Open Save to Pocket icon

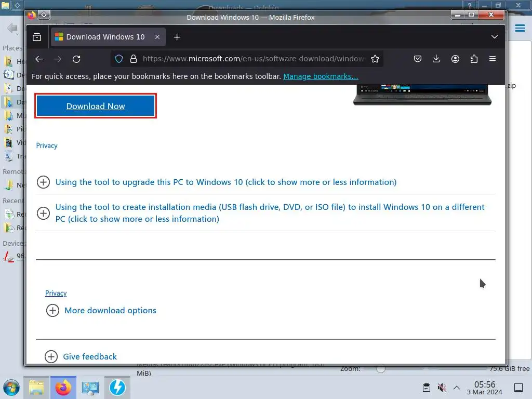(x=418, y=59)
